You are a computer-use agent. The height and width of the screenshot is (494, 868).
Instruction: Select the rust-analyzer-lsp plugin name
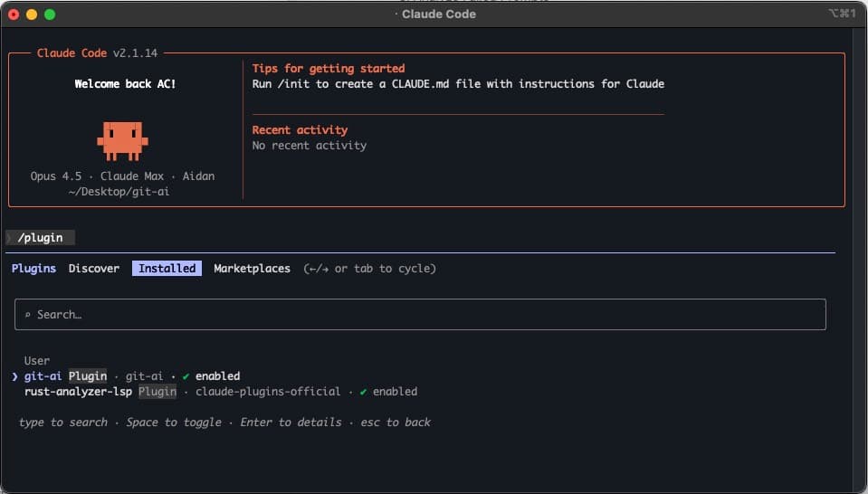(x=79, y=392)
